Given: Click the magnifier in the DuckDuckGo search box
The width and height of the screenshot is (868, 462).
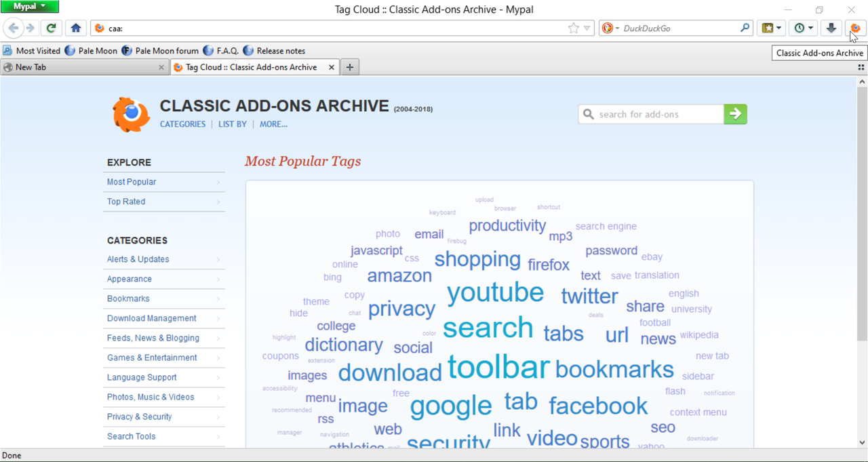Looking at the screenshot, I should (x=745, y=28).
